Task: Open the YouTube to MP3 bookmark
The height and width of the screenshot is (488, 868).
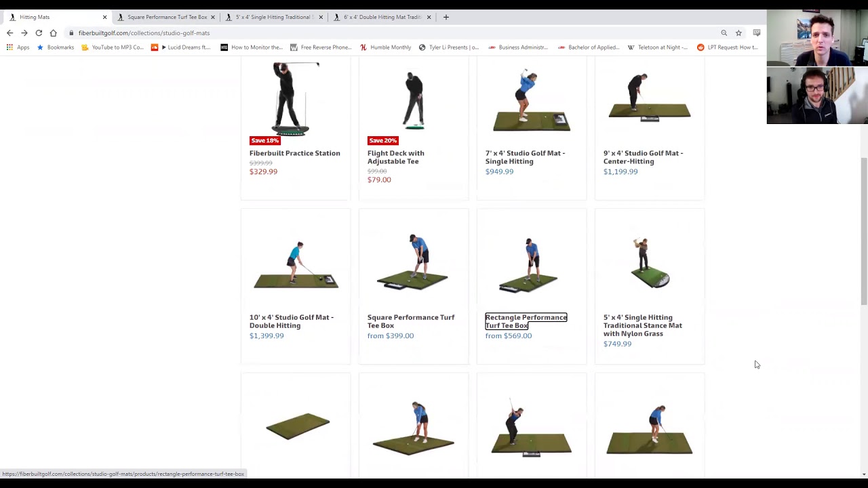Action: click(113, 47)
